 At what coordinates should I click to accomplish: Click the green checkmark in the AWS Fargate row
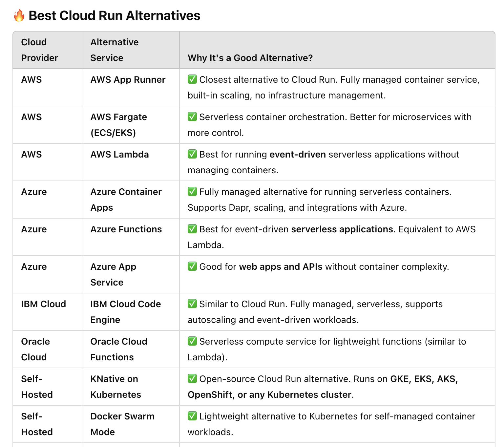192,117
